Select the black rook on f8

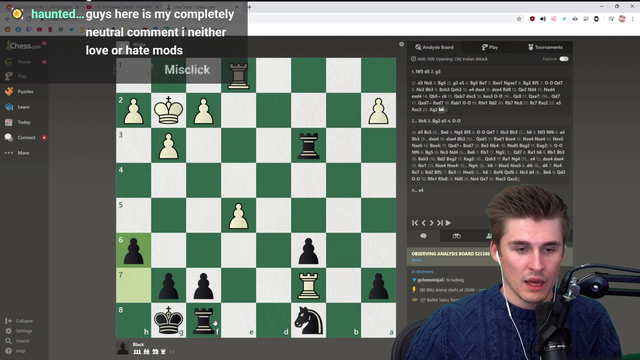pos(203,320)
